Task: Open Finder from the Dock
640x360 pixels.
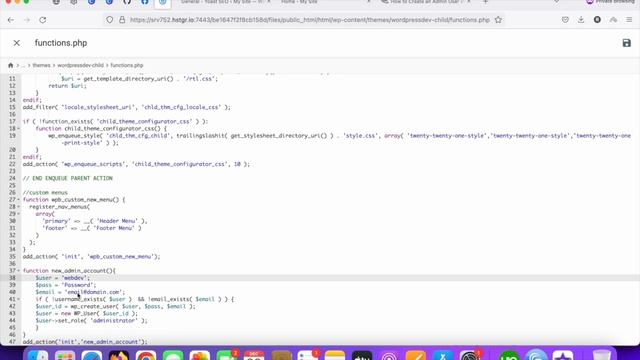Action: pos(38,356)
